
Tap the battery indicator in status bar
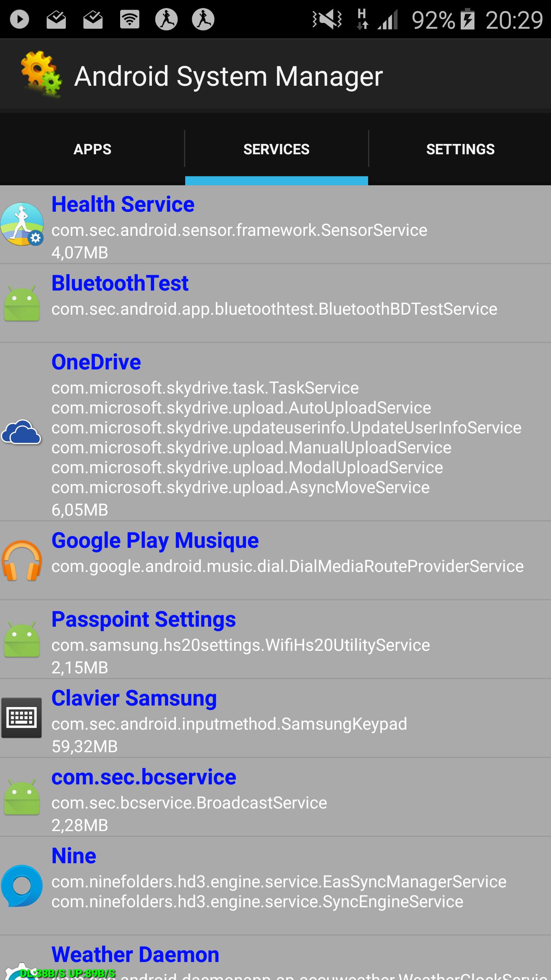(x=467, y=19)
